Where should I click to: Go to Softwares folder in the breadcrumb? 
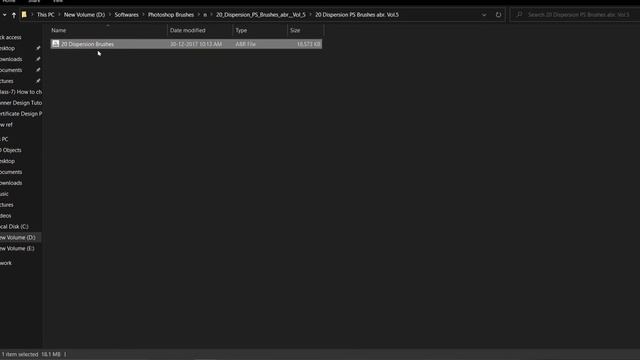coord(127,15)
